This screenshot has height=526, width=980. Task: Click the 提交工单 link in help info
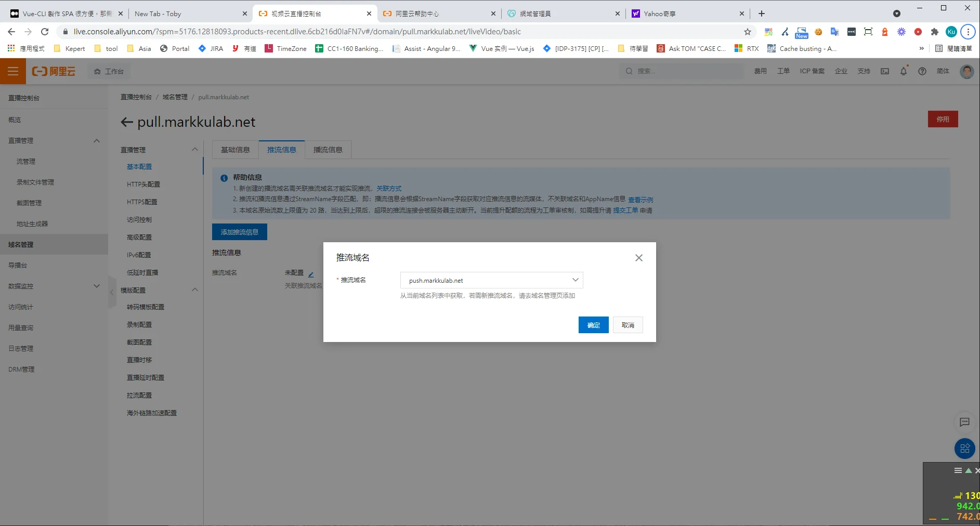(x=625, y=211)
